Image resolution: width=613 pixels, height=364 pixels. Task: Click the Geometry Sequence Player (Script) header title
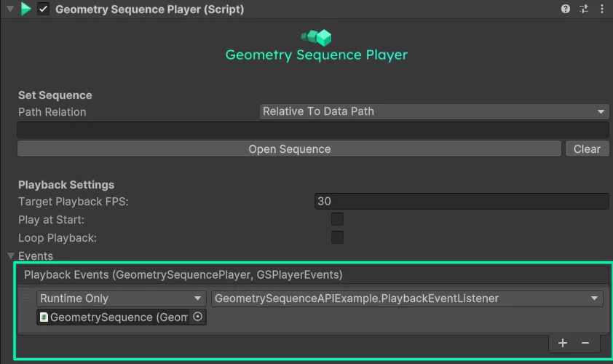pos(150,9)
